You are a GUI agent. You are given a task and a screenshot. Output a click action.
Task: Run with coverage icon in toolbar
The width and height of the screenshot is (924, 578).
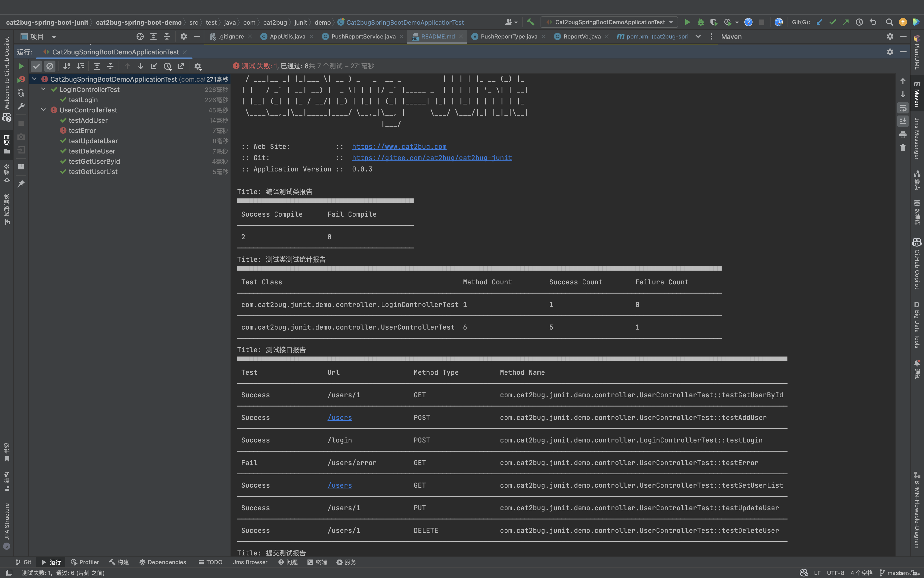click(714, 22)
